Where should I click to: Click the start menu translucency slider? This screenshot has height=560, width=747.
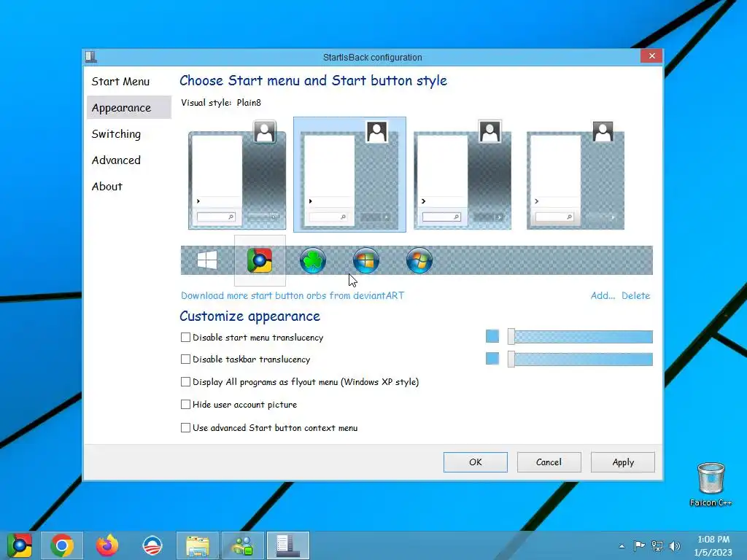[580, 337]
